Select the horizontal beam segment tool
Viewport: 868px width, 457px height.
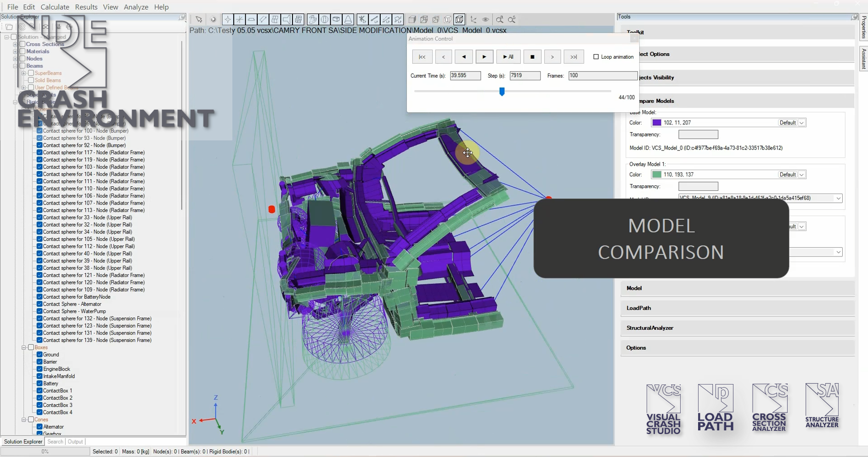pyautogui.click(x=251, y=20)
